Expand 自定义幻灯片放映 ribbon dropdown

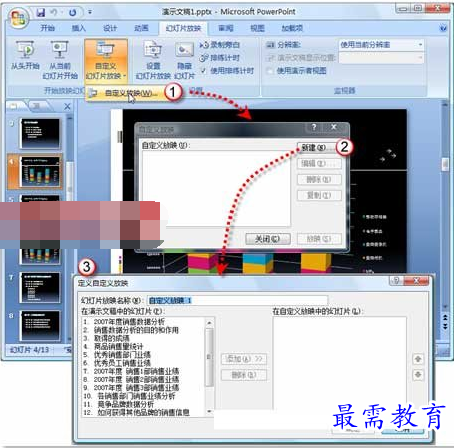[106, 60]
